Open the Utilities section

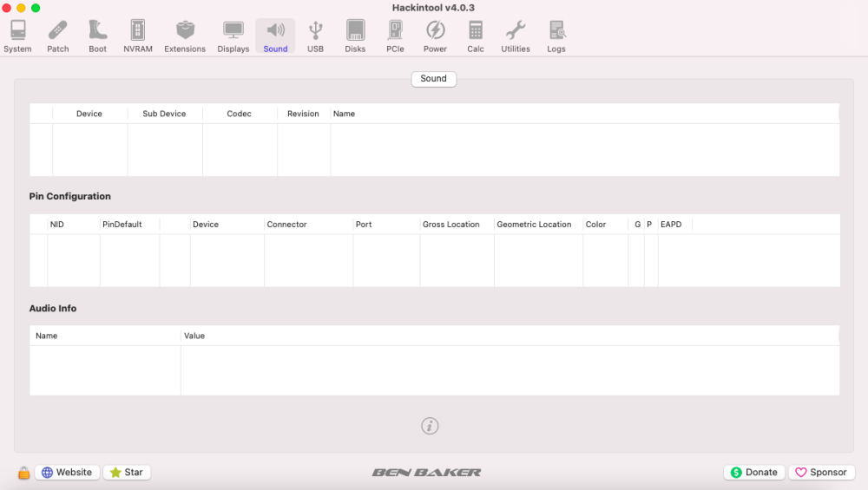516,36
